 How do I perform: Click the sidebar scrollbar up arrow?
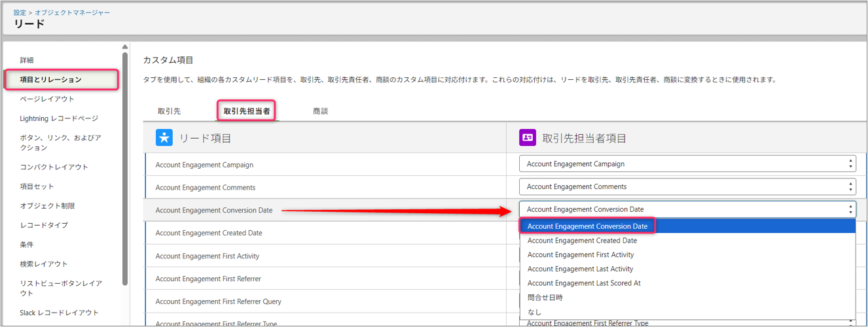pyautogui.click(x=125, y=47)
